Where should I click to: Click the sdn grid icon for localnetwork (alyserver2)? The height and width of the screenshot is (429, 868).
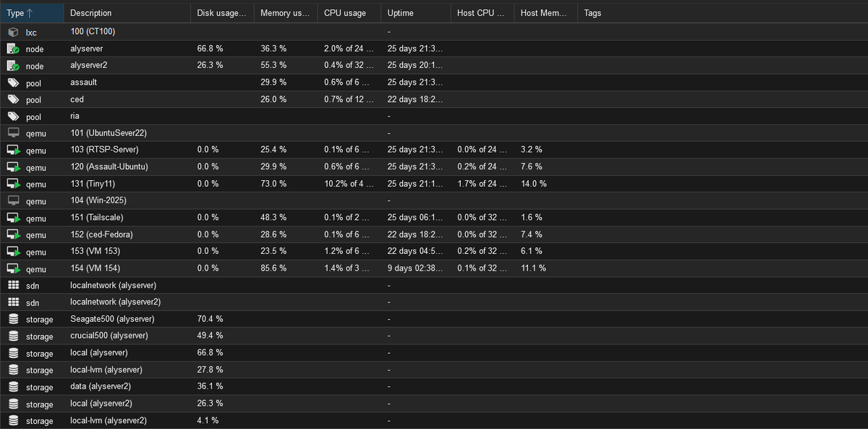pos(12,302)
